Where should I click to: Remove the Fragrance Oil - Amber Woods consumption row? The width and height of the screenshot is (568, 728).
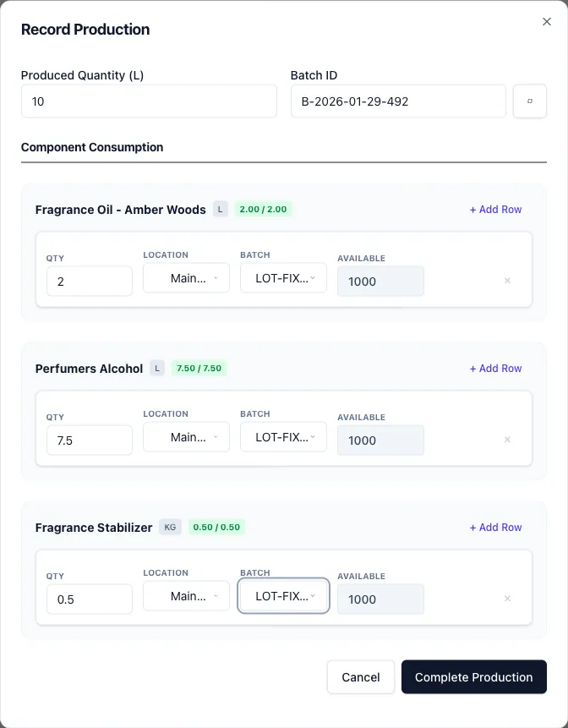[507, 281]
